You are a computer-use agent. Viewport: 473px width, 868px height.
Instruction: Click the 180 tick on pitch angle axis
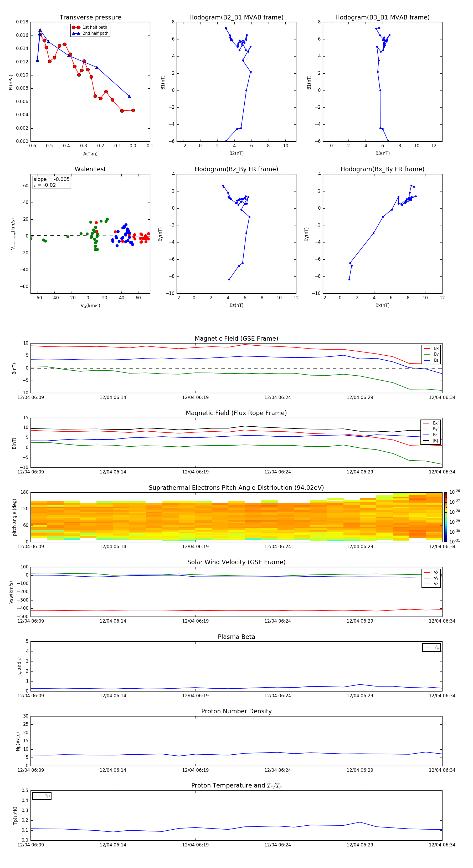click(x=25, y=492)
